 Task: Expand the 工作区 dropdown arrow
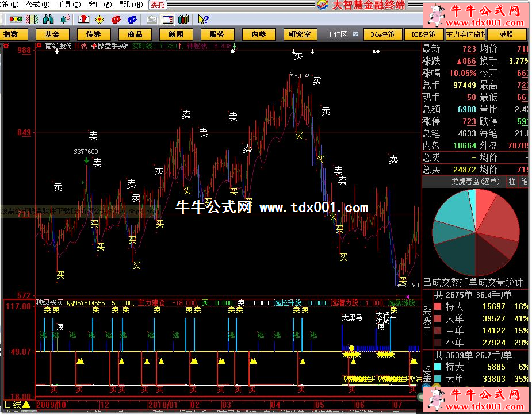(x=355, y=34)
